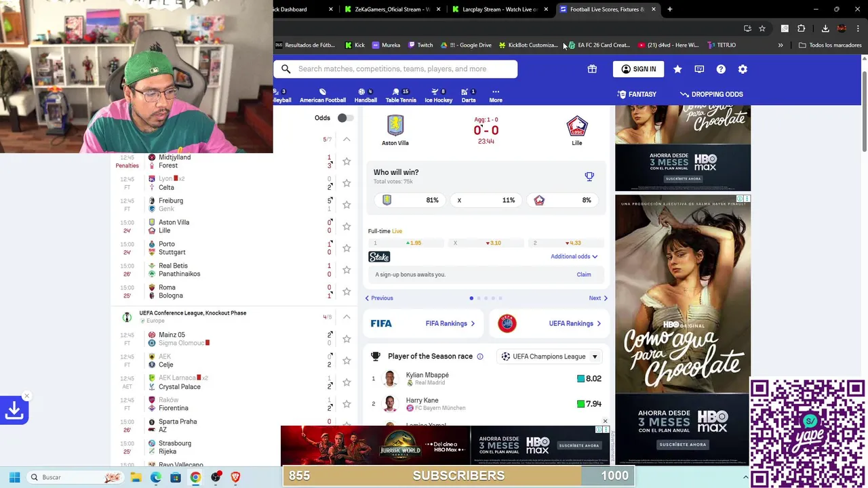Screen dimensions: 868x488
Task: Open the TV schedule icon
Action: coord(699,68)
